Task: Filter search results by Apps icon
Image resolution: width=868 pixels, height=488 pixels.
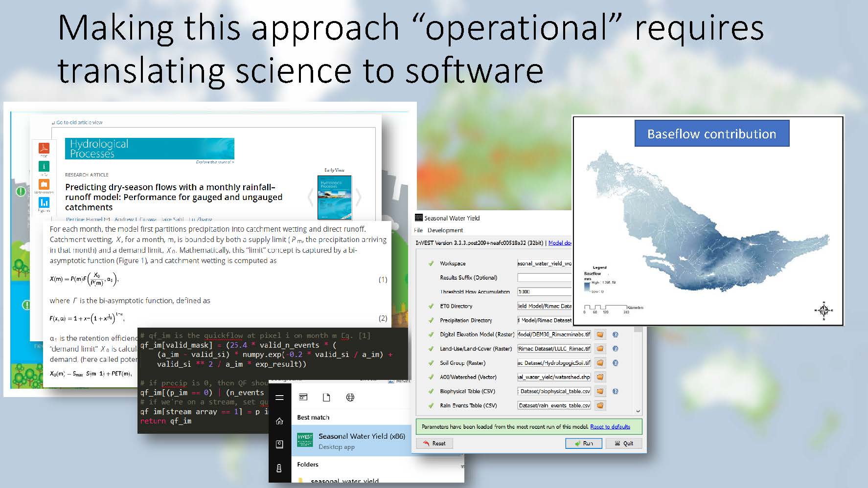Action: tap(303, 397)
